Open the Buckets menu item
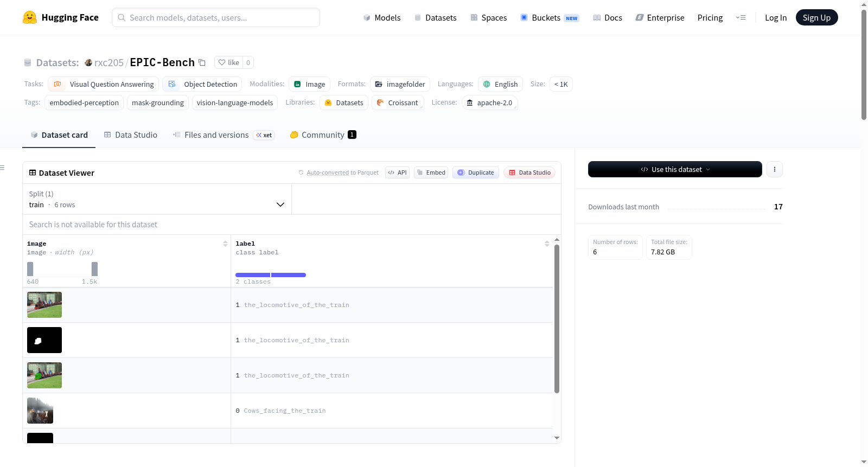This screenshot has height=467, width=868. 550,18
